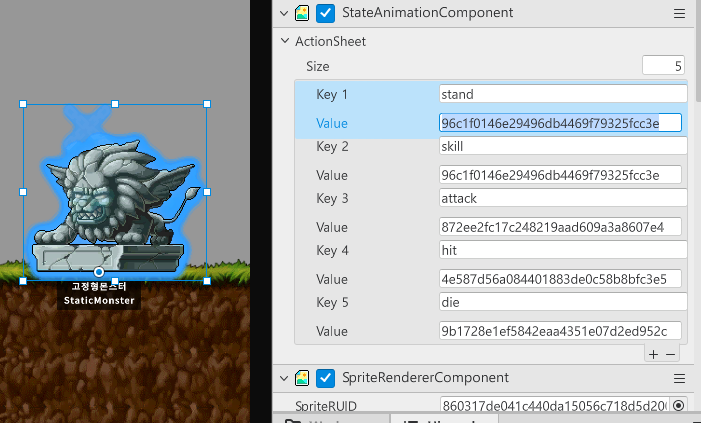Click the 'SpriteRUID' property label

click(326, 406)
